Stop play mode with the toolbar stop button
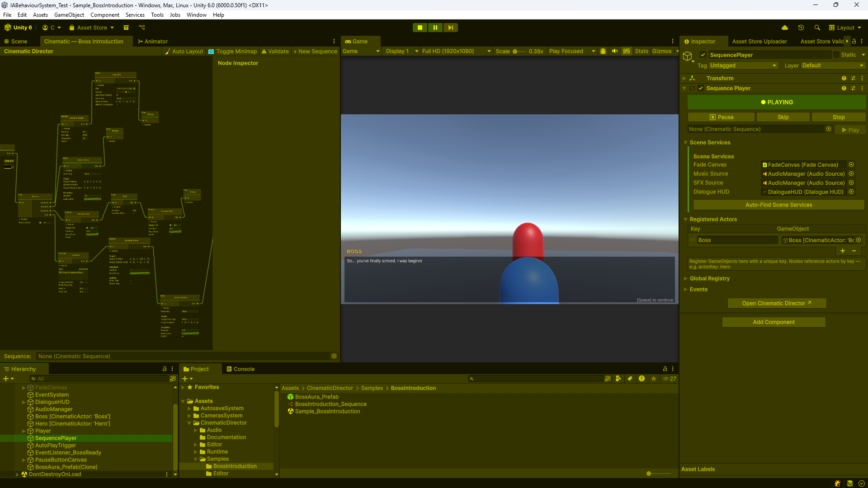Viewport: 868px width, 488px height. (x=420, y=28)
